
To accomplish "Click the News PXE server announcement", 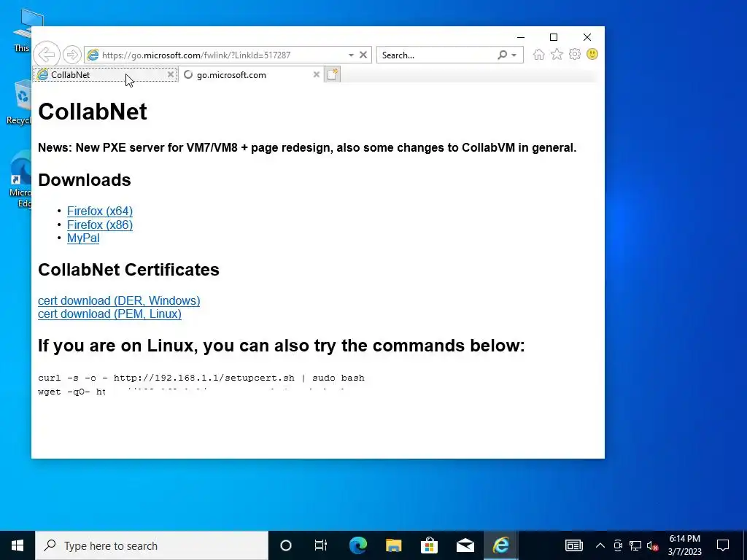I will click(x=307, y=147).
